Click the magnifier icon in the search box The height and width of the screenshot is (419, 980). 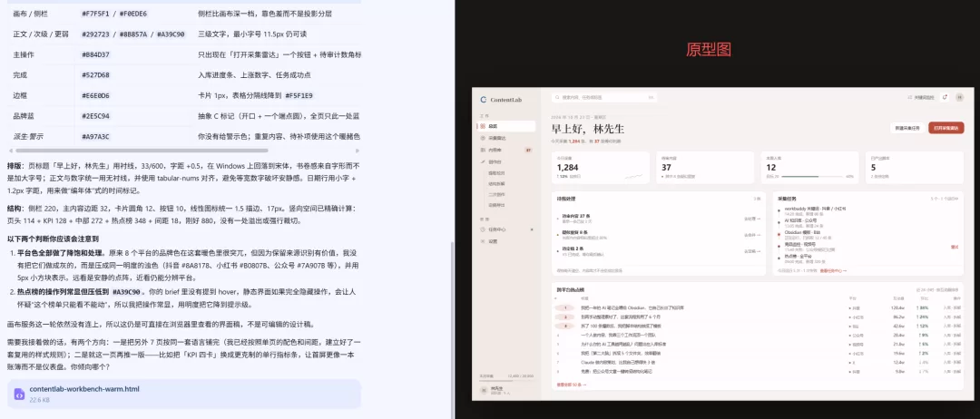(x=557, y=97)
